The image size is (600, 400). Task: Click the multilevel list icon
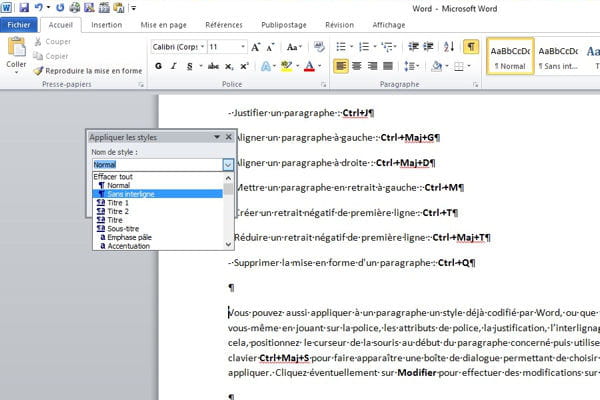(x=387, y=47)
